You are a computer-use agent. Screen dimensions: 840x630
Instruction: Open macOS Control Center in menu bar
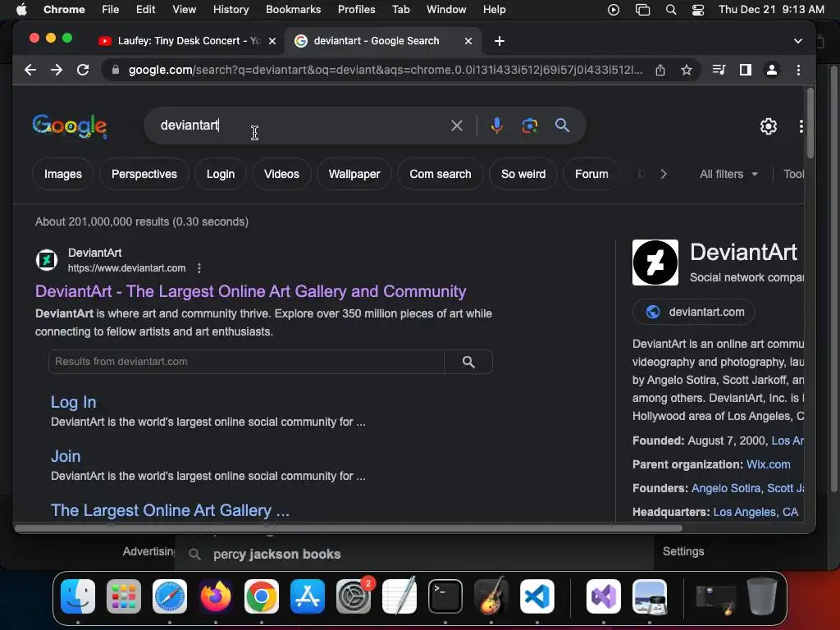697,9
